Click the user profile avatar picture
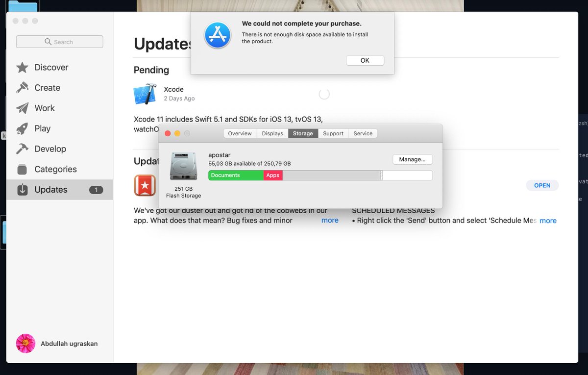This screenshot has height=375, width=588. pos(25,344)
